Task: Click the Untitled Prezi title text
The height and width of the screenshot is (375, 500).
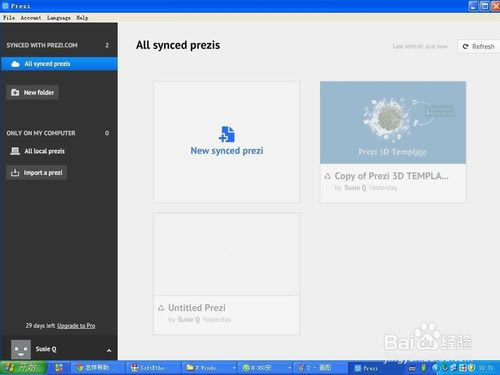Action: point(197,308)
